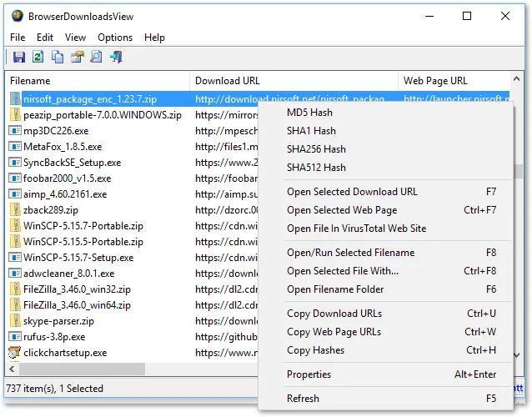Open the Edit menu

45,38
